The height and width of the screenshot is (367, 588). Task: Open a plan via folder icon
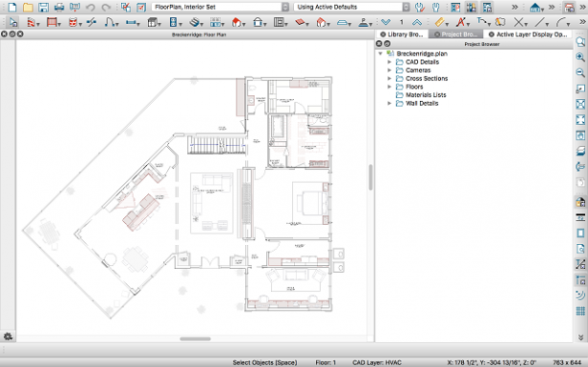click(x=28, y=7)
